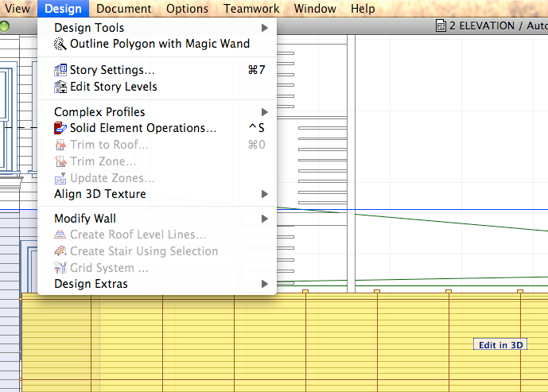
Task: Click the Create Roof Level Lines icon
Action: pyautogui.click(x=60, y=235)
